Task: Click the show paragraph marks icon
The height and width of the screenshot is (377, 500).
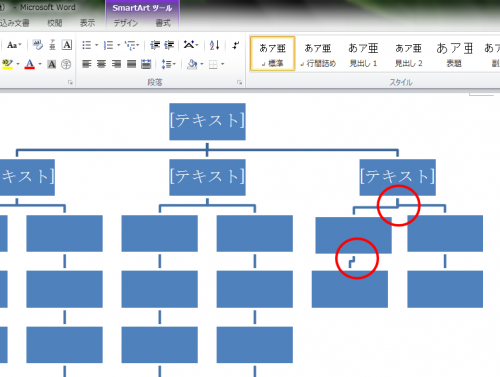Action: coord(236,45)
